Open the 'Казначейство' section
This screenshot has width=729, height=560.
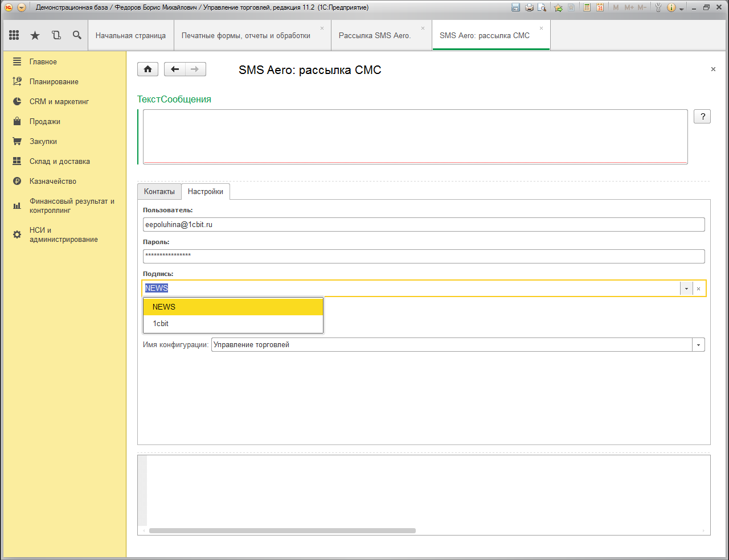point(53,182)
